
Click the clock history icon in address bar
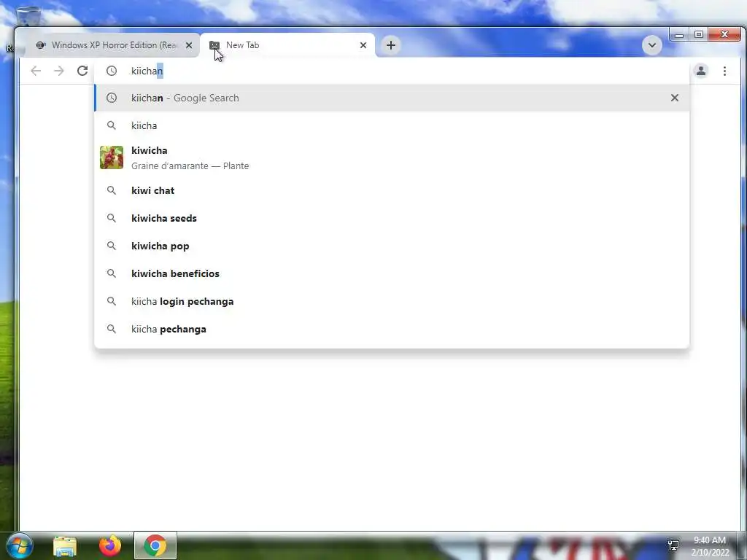[x=112, y=71]
